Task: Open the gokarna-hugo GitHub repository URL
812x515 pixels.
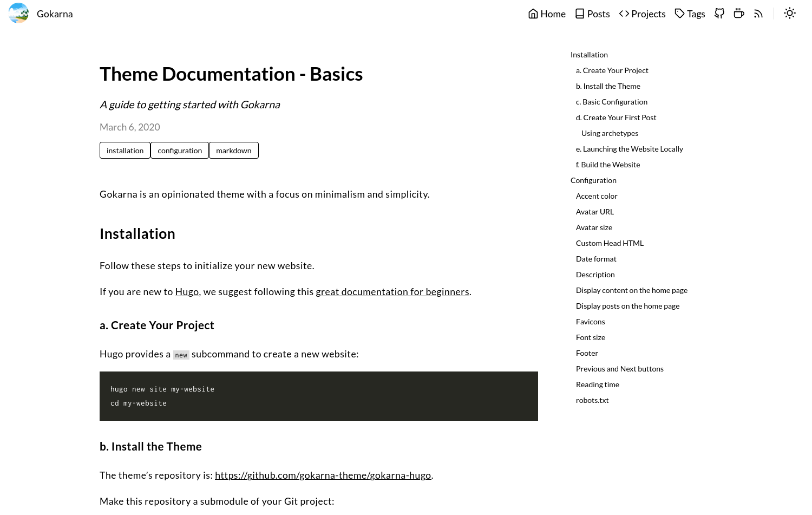Action: (323, 475)
